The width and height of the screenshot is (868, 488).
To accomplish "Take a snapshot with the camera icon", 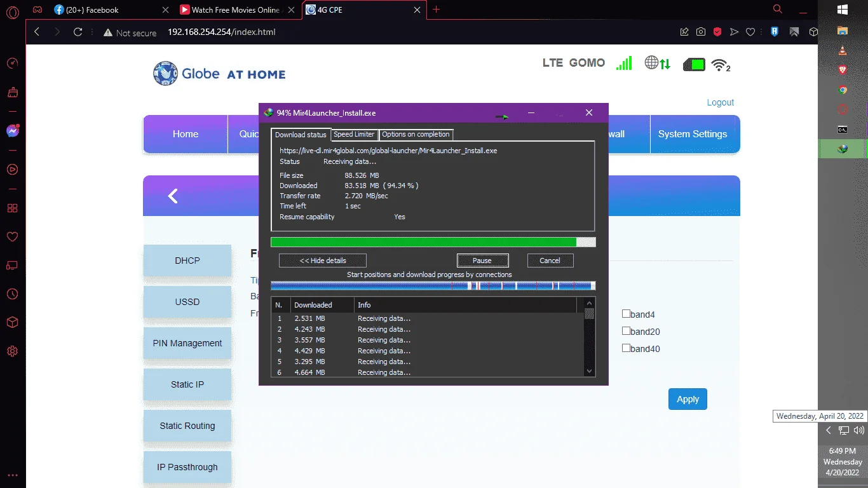I will pyautogui.click(x=701, y=32).
